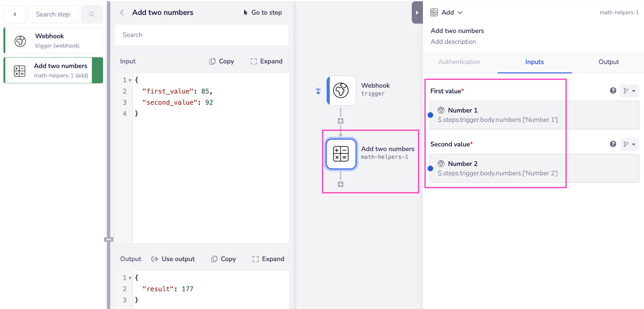Click the help icon beside First value
644x309 pixels.
pos(613,91)
